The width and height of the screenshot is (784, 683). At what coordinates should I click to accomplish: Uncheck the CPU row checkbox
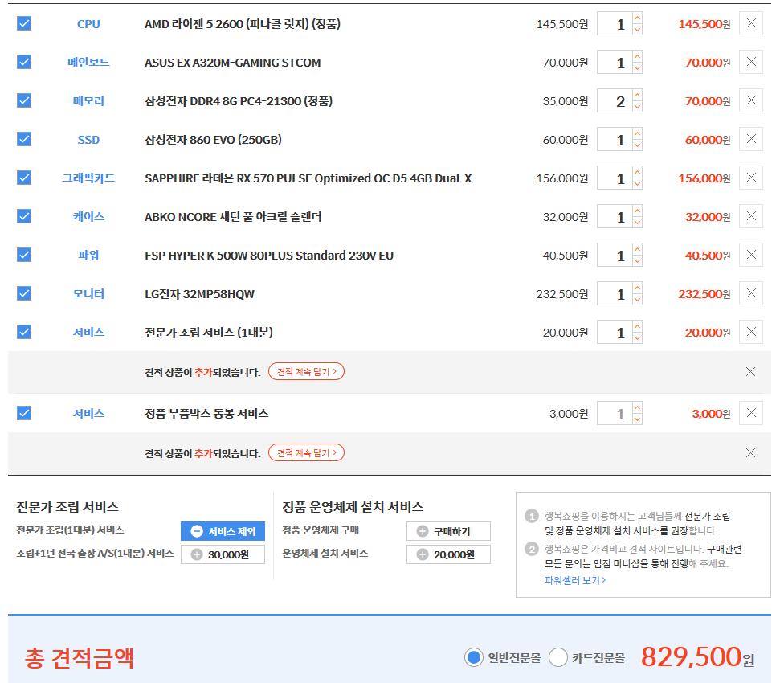[x=24, y=23]
